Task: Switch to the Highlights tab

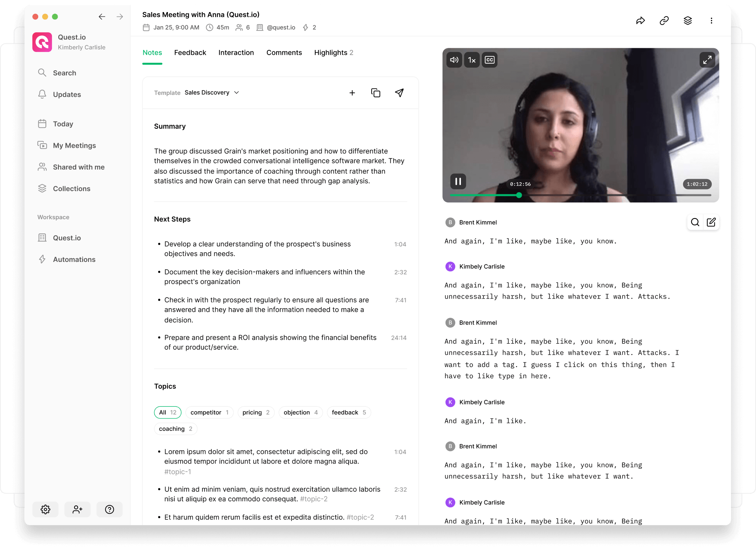Action: point(334,53)
